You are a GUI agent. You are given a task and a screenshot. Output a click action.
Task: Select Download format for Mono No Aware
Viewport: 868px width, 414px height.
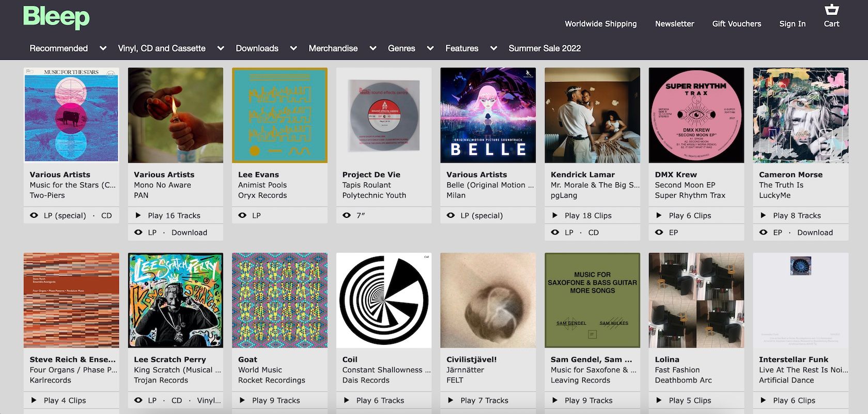[189, 232]
